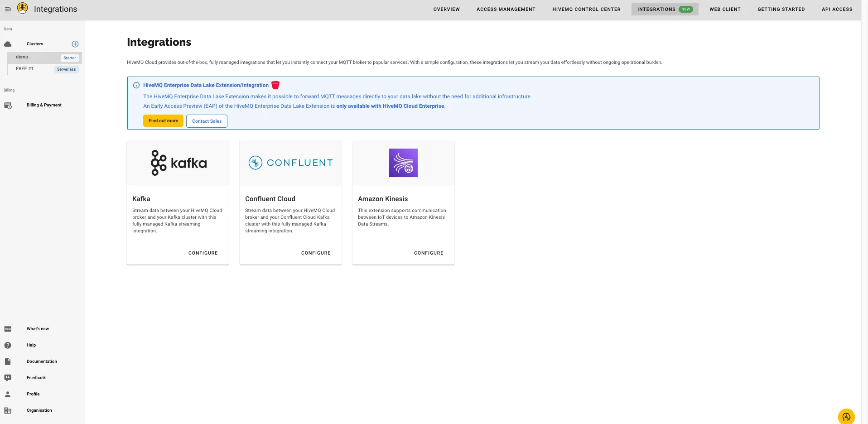868x424 pixels.
Task: Click the Documentation file icon
Action: 8,361
